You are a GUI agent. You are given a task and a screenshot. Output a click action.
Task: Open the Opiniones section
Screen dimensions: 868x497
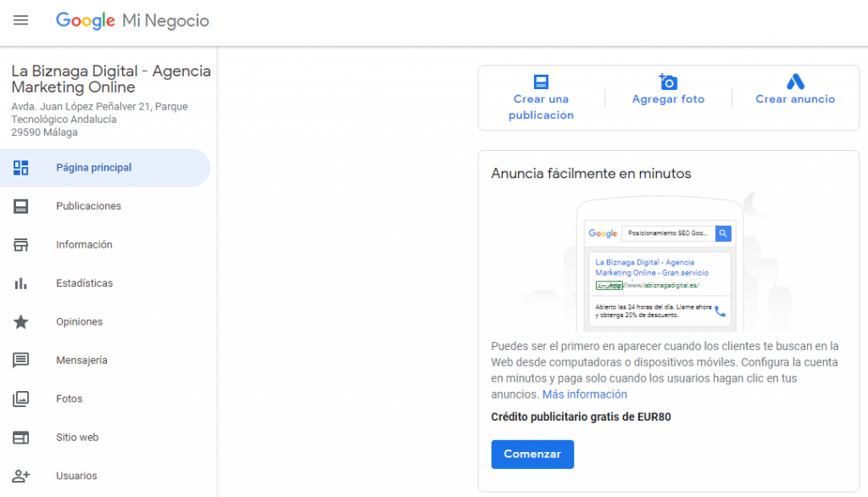tap(105, 322)
